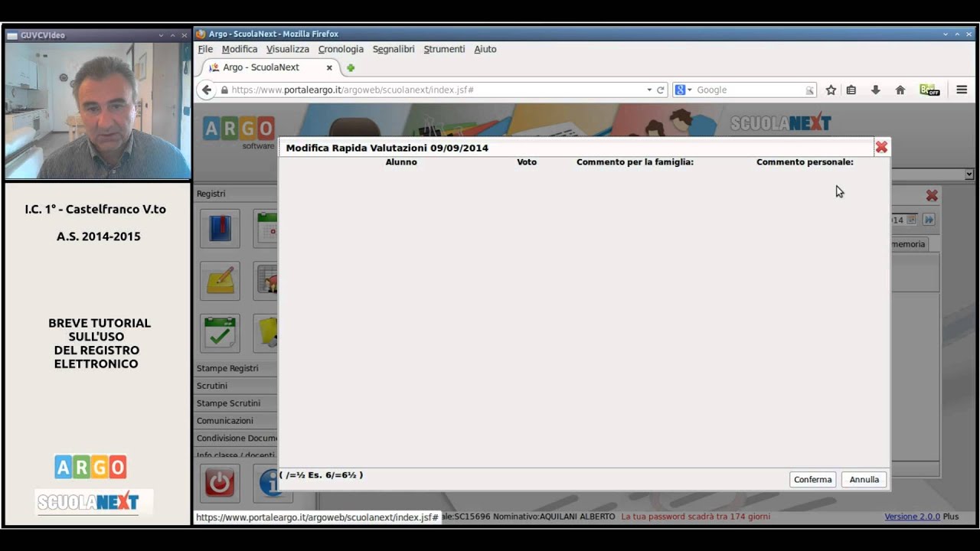Open the Aiuto menu

click(x=485, y=49)
